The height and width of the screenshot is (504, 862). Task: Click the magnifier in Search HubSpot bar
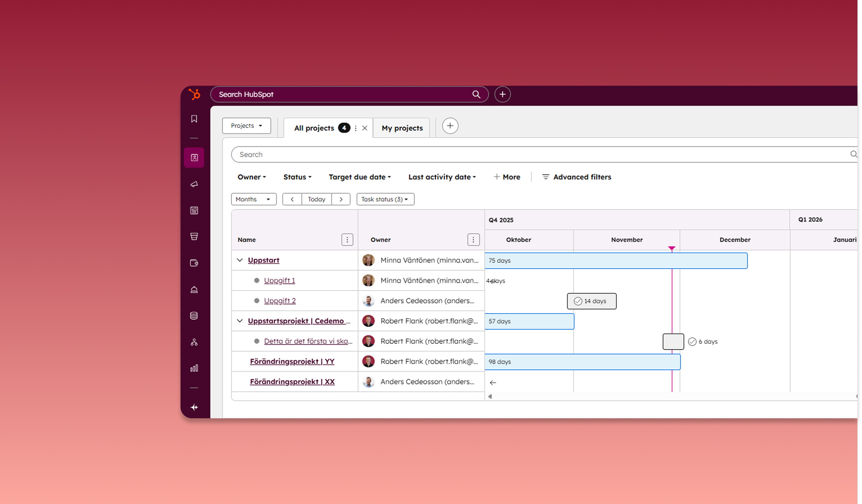pos(477,94)
